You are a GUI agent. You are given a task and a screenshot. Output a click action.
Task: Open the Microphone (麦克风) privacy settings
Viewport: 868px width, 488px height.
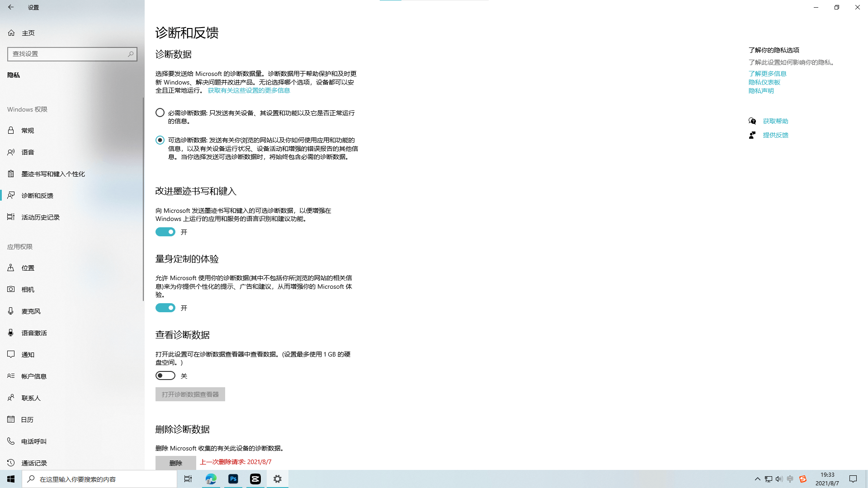pos(30,311)
